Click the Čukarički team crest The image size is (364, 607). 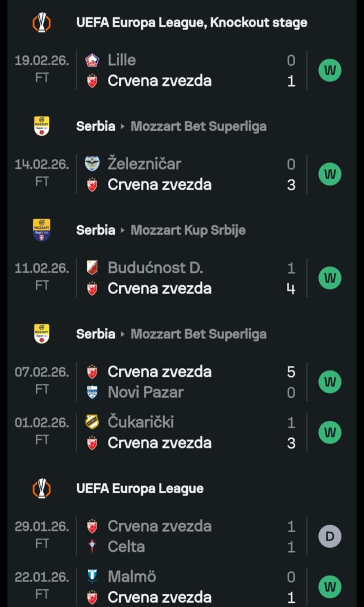[x=92, y=422]
